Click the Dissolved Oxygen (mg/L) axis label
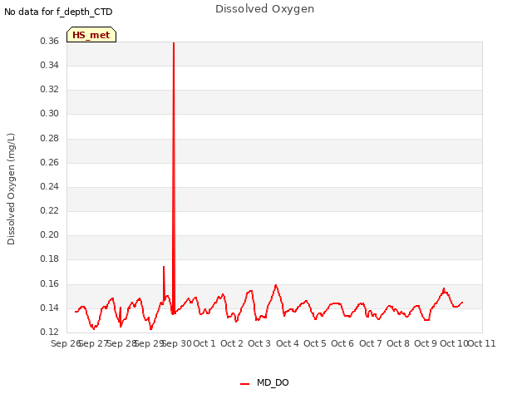 (x=11, y=189)
